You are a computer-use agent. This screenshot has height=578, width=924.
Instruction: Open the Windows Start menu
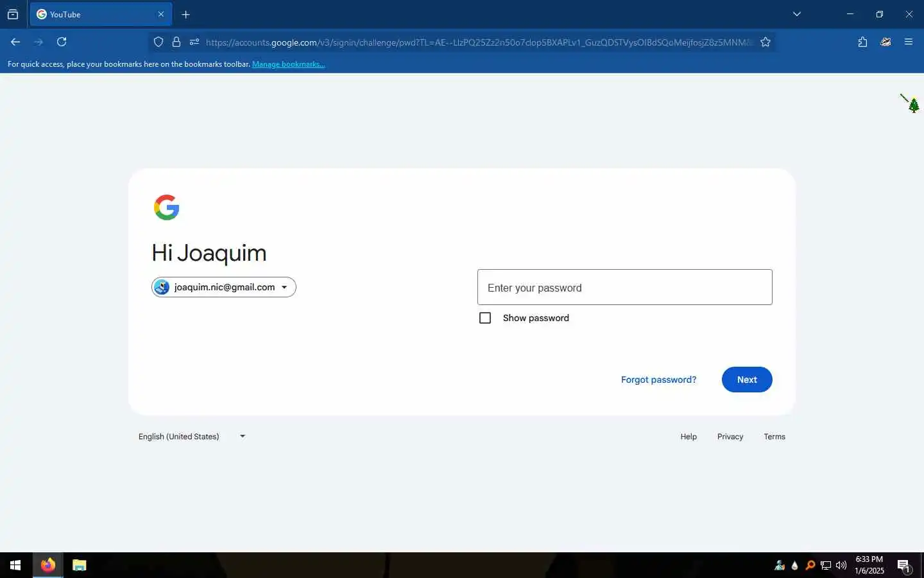pos(15,565)
